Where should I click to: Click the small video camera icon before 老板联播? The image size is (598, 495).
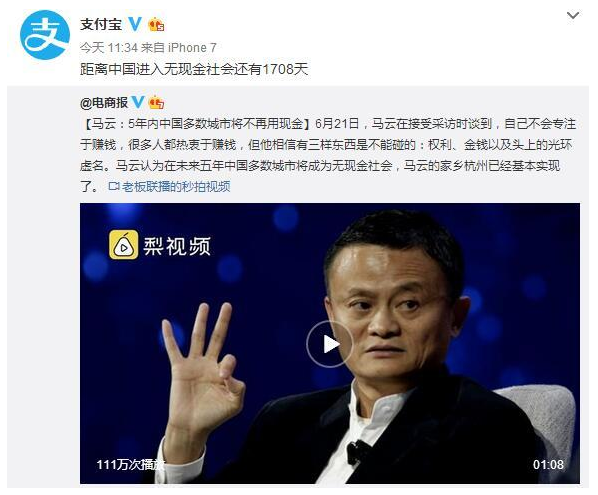pyautogui.click(x=114, y=186)
